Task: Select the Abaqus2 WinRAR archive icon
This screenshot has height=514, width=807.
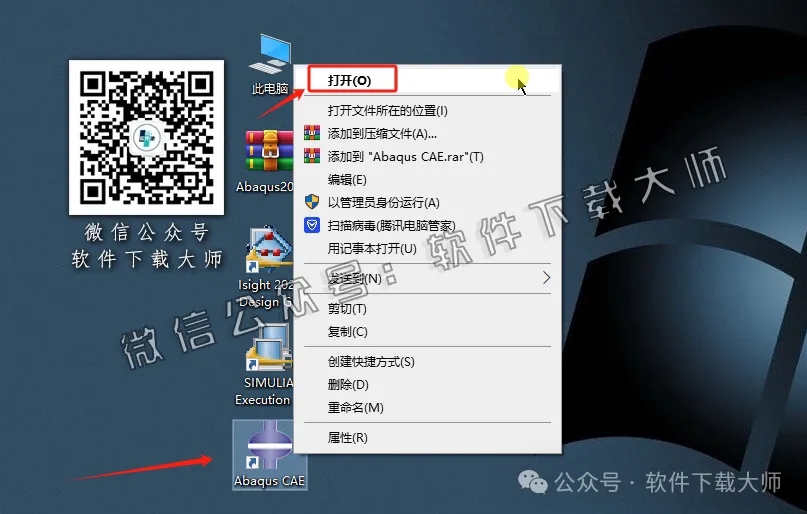Action: coord(269,151)
